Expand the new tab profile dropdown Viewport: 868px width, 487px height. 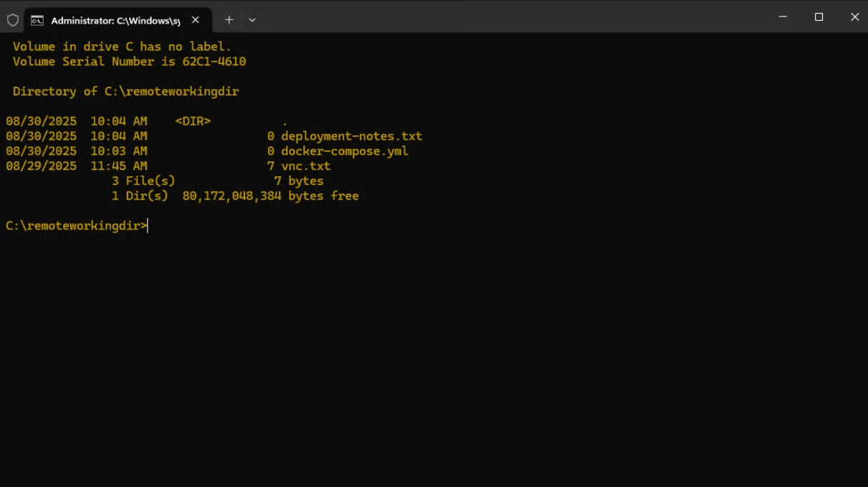coord(252,20)
